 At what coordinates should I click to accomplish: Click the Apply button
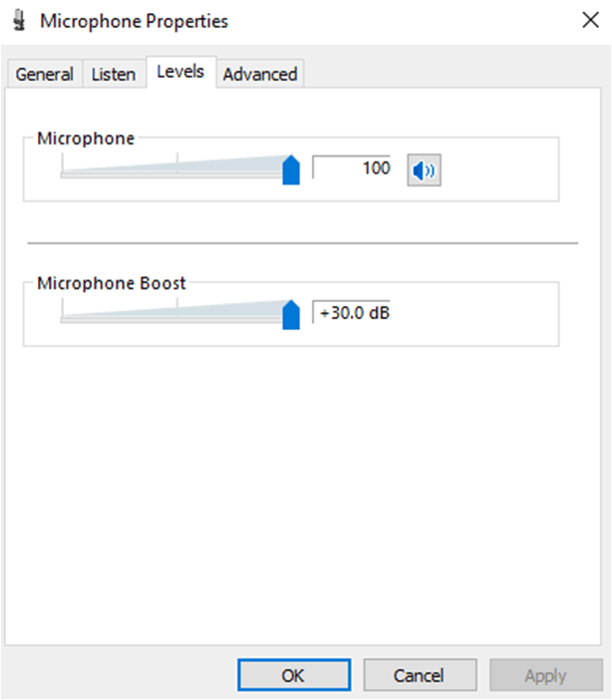pyautogui.click(x=545, y=675)
